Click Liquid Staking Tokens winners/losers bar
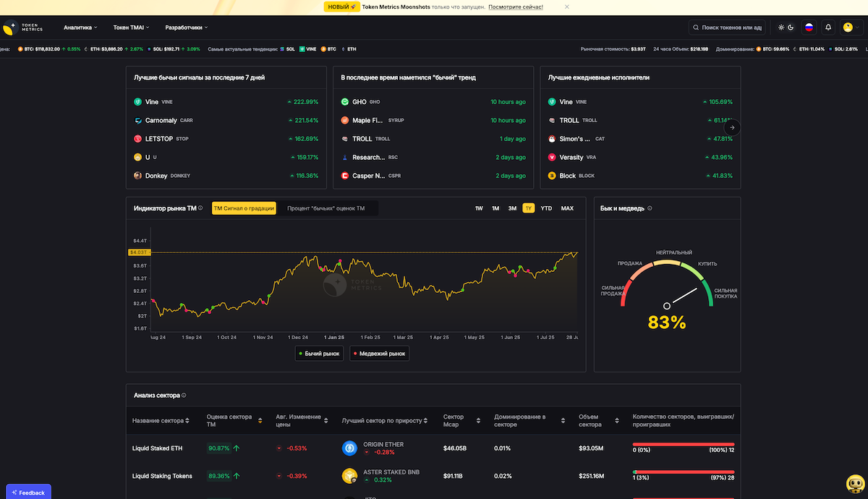Image resolution: width=868 pixels, height=499 pixels. (x=684, y=472)
